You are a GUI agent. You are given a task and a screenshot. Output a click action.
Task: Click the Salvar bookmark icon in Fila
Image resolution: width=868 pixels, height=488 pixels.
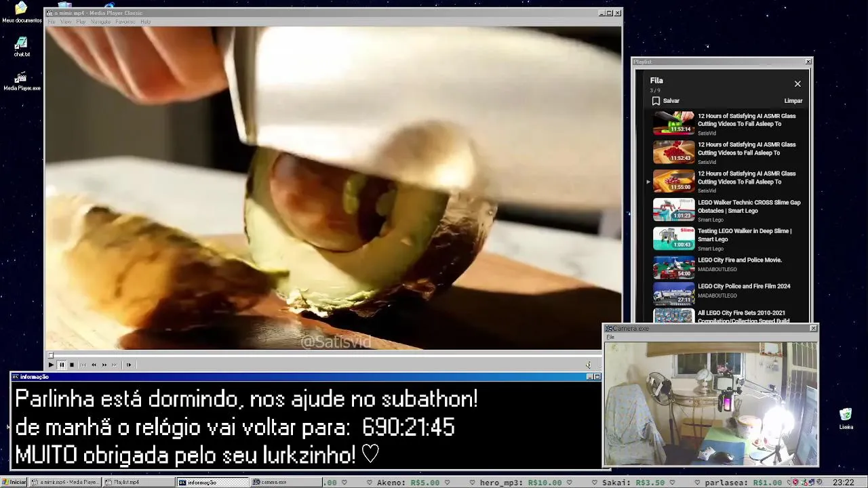click(656, 101)
